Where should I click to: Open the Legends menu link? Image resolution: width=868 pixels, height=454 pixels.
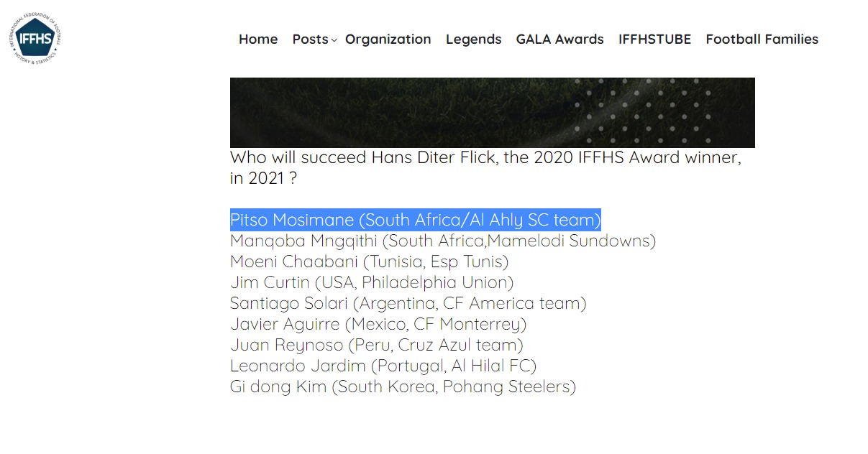[x=473, y=40]
